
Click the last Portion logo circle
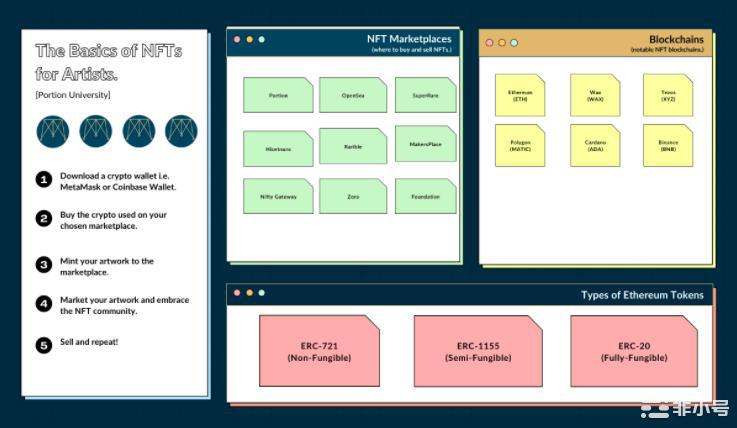[x=181, y=131]
